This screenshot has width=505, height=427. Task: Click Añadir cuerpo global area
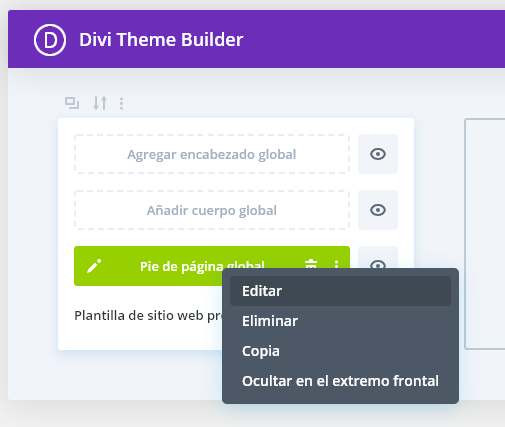pyautogui.click(x=212, y=210)
